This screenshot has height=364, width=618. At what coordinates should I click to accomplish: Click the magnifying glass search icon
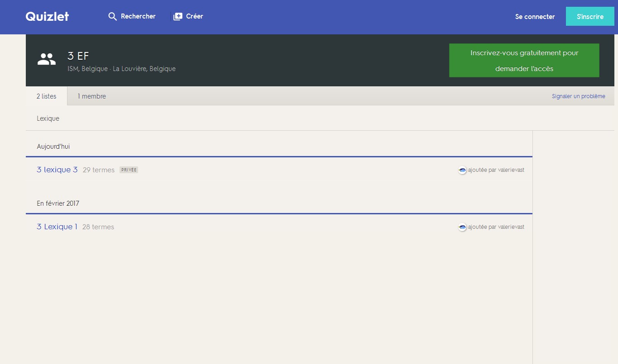(x=112, y=17)
